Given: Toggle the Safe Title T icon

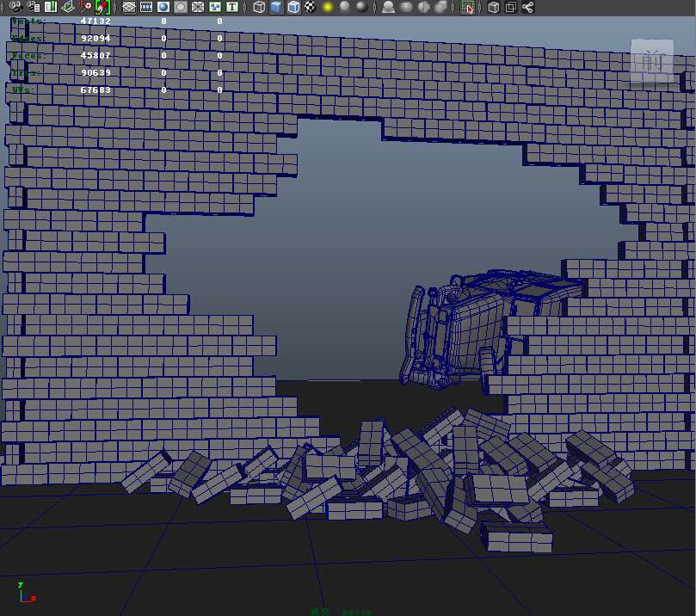Looking at the screenshot, I should pyautogui.click(x=232, y=7).
